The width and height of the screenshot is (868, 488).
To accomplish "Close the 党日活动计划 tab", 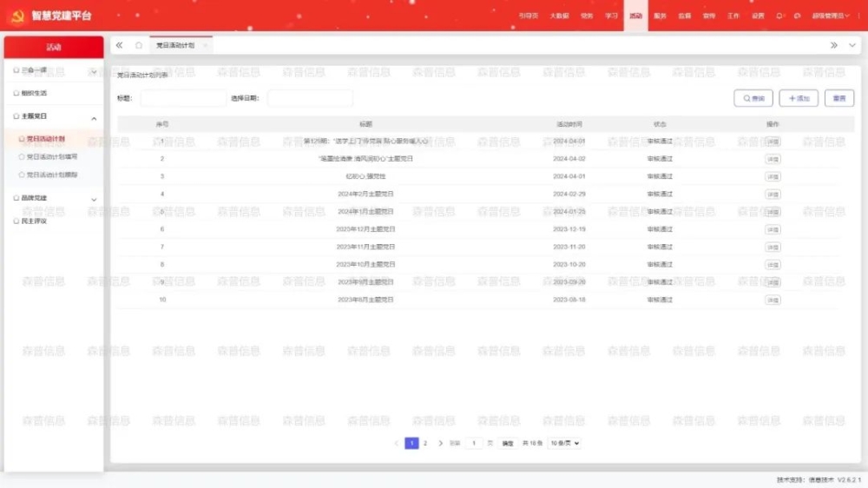I will tap(205, 45).
